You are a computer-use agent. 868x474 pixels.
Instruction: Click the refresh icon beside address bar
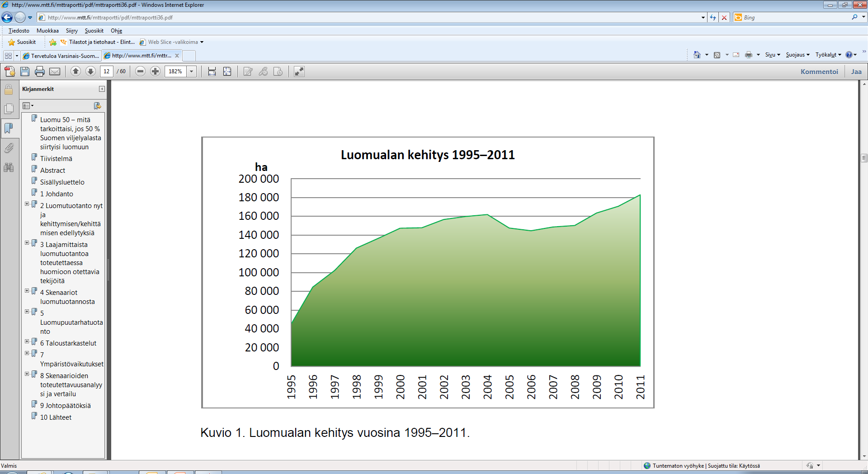(713, 18)
